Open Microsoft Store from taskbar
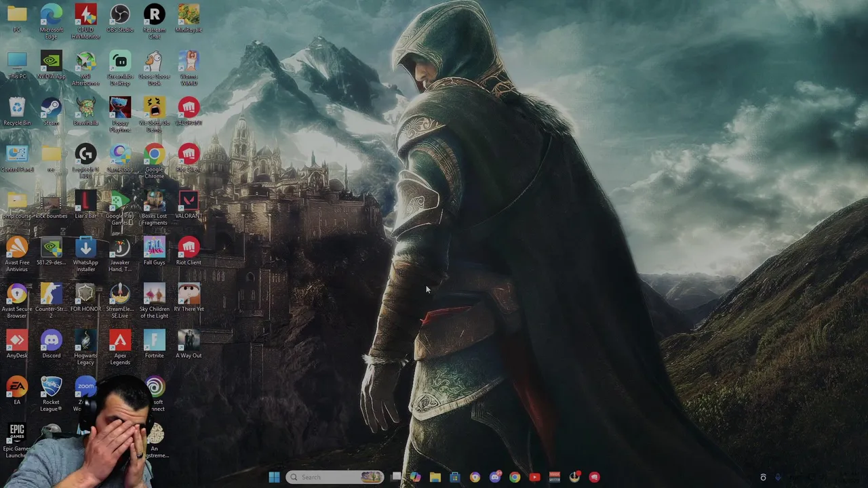Screen dimensions: 868x488 (455, 477)
